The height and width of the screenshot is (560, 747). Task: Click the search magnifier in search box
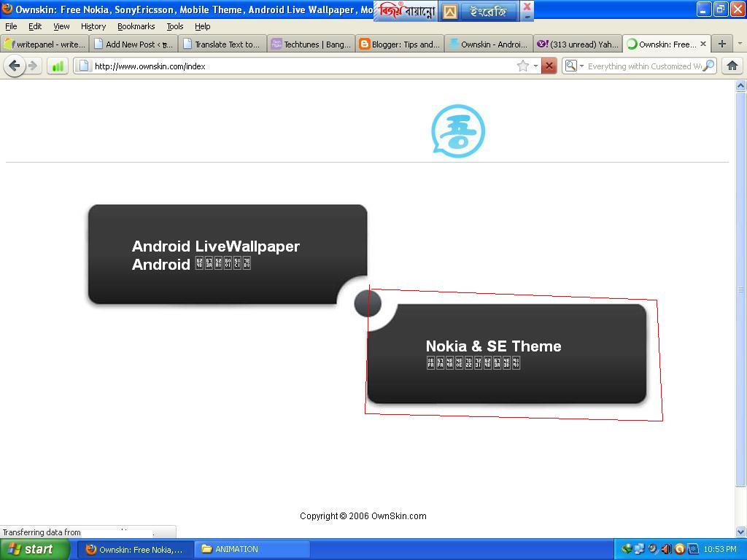tap(709, 66)
